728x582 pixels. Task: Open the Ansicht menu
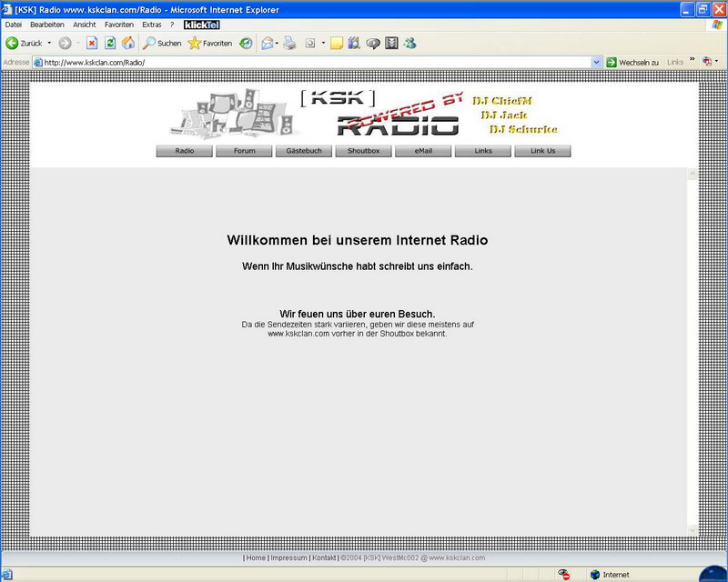(x=85, y=25)
